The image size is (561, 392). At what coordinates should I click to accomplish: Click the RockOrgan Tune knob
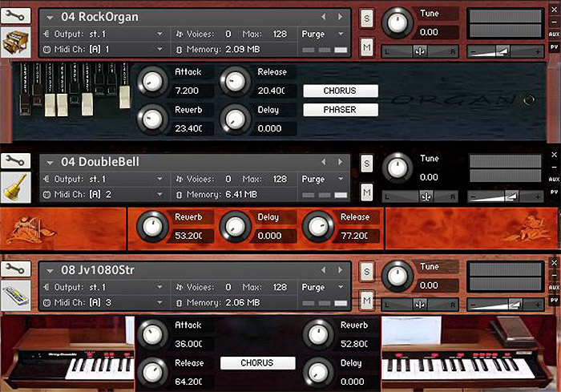tap(397, 23)
